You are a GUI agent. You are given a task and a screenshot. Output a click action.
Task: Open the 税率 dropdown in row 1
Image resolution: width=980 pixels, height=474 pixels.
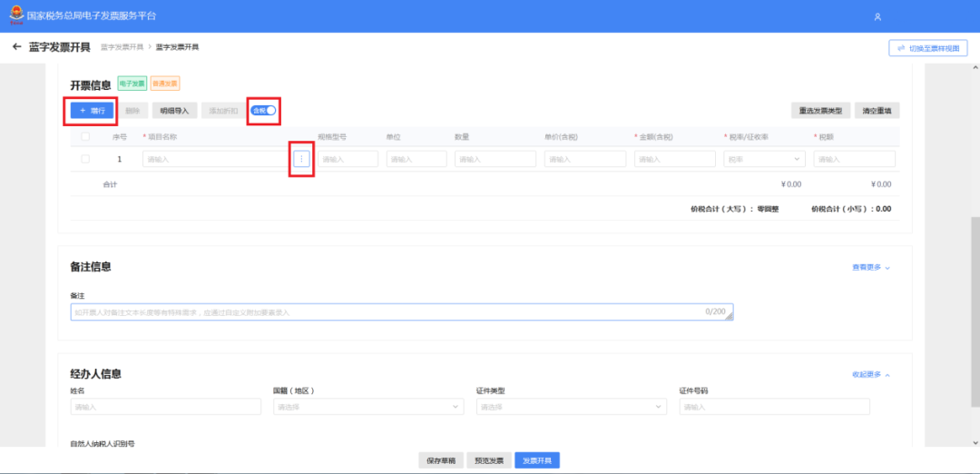764,159
